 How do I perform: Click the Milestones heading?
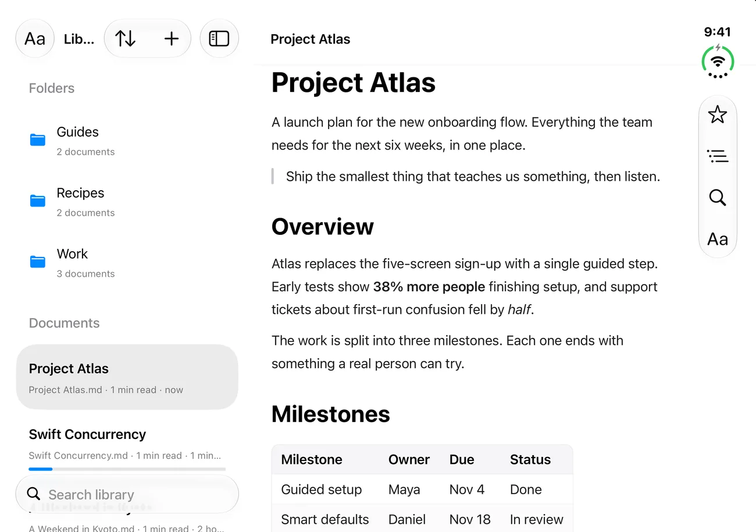[331, 414]
